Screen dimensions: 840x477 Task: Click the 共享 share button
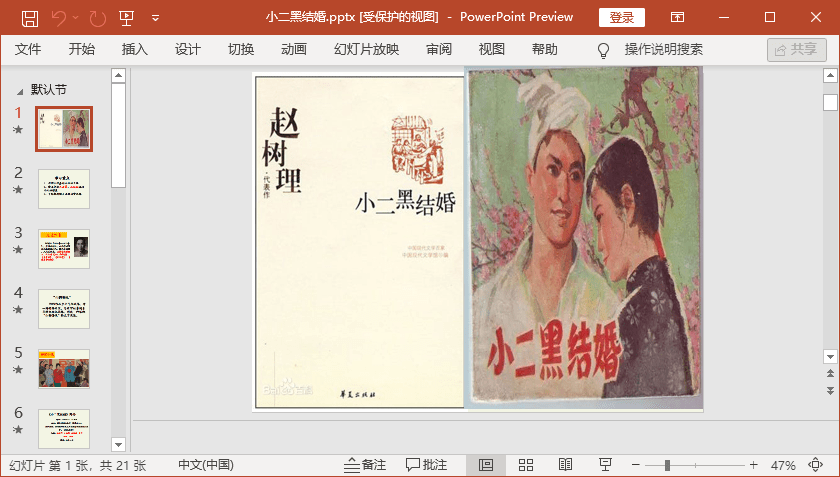[797, 50]
